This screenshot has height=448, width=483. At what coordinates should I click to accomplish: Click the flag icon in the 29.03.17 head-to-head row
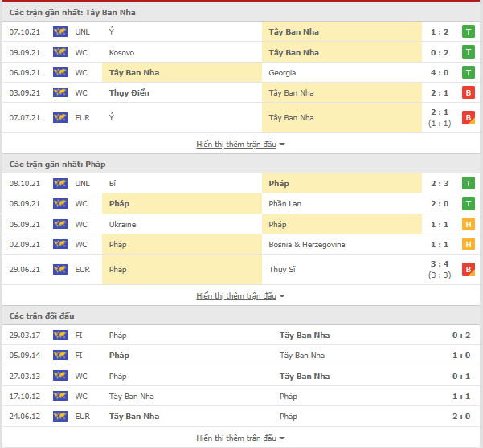coord(60,335)
